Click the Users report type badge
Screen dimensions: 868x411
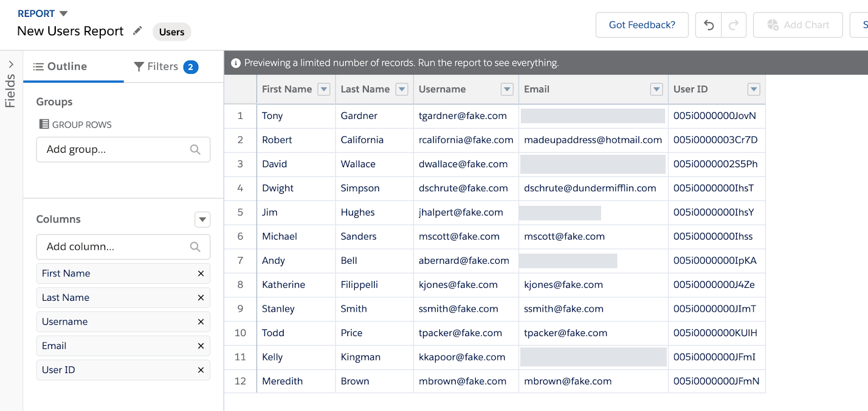point(172,32)
